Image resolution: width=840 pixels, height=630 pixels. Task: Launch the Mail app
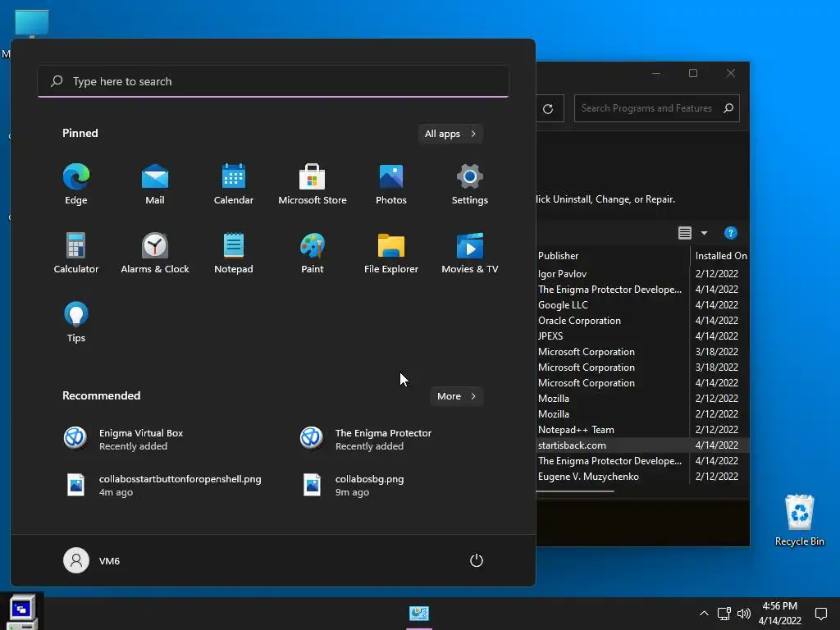tap(155, 185)
